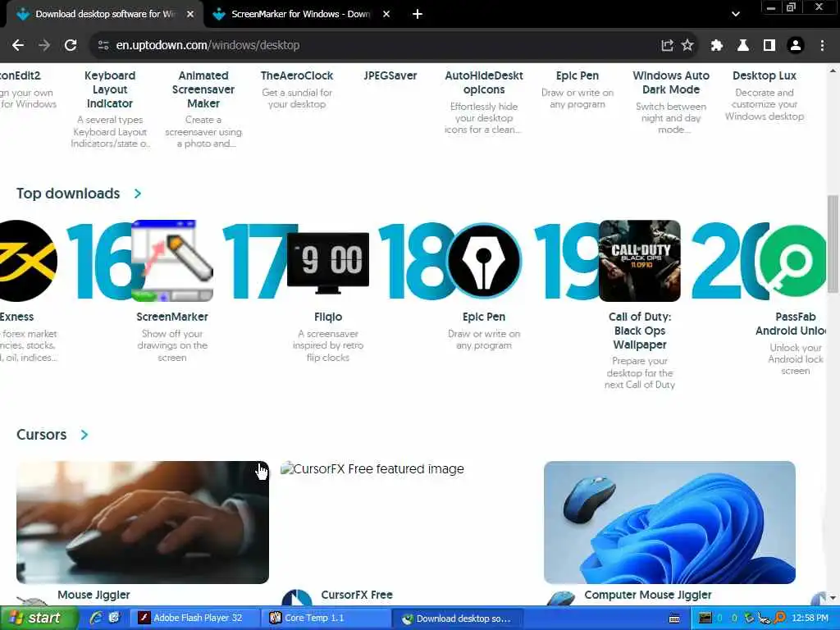Open PassFab Android Unlock green icon
This screenshot has height=630, width=840.
pos(793,261)
